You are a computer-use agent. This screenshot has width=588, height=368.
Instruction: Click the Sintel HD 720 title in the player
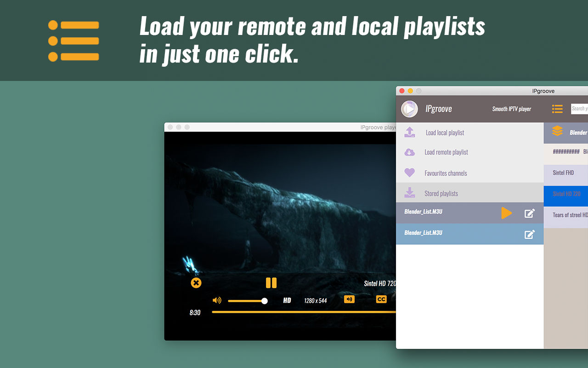(x=380, y=283)
